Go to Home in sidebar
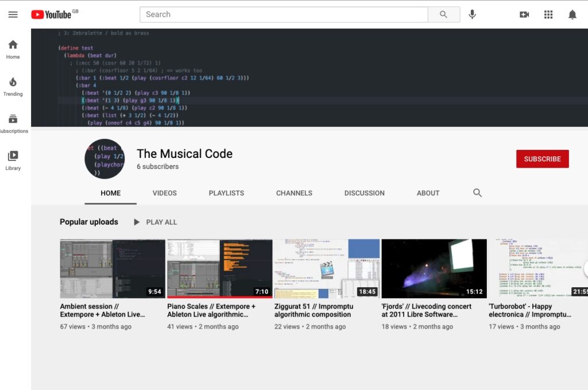 tap(13, 49)
